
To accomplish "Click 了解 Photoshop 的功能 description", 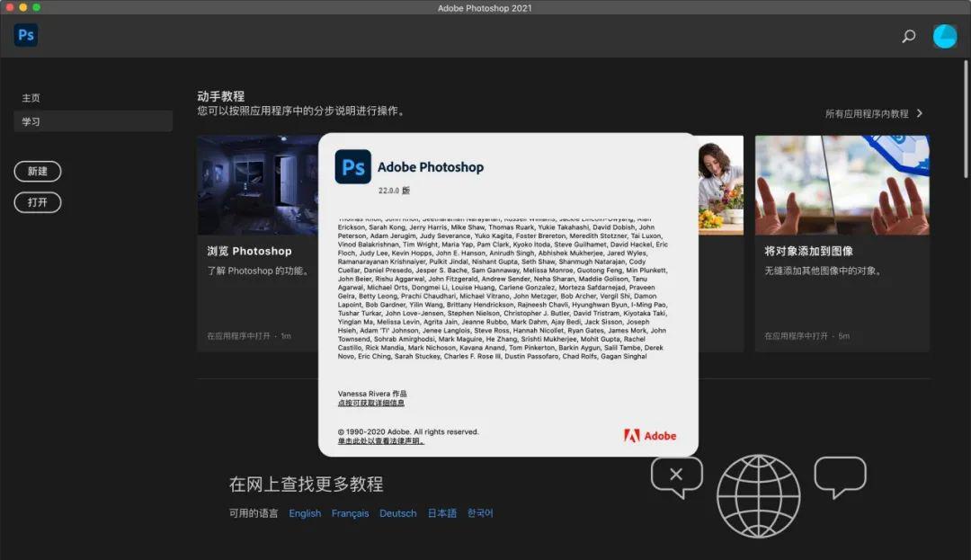I will [x=258, y=271].
